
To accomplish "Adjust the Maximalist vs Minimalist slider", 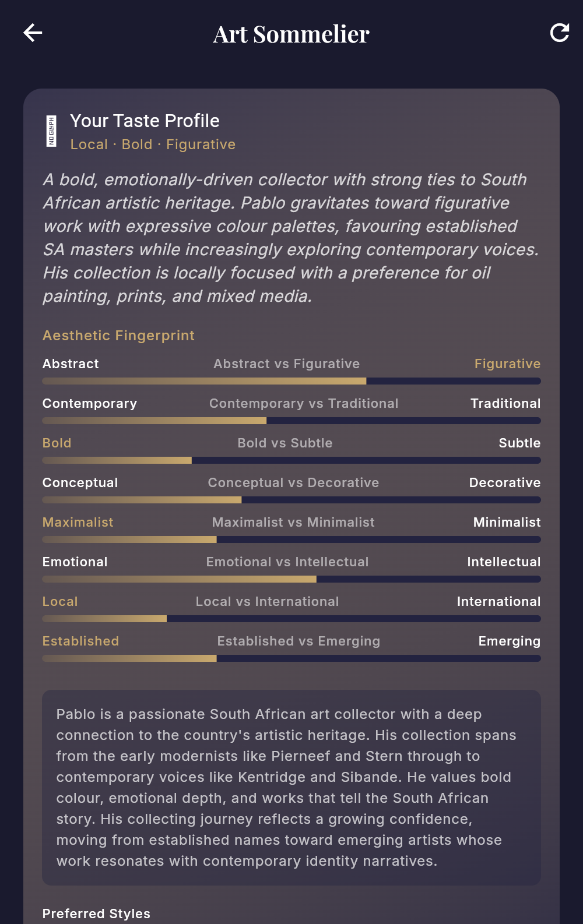I will click(x=291, y=539).
